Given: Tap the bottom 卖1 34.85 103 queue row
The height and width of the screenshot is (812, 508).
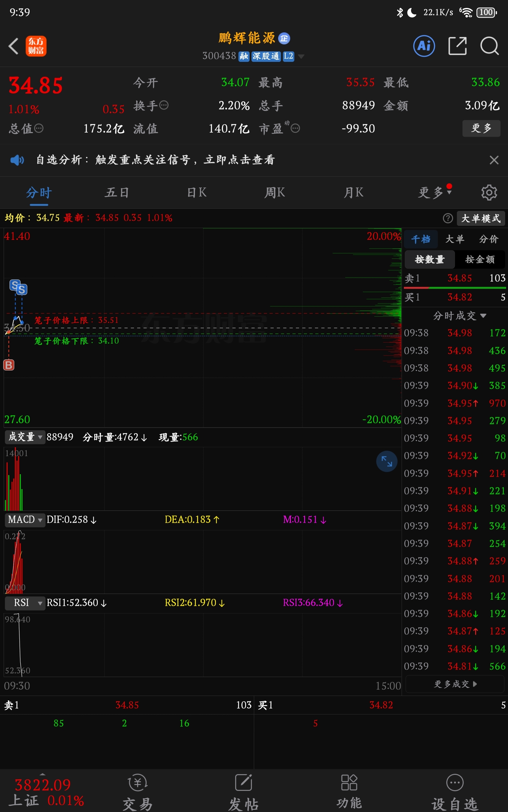Looking at the screenshot, I should 127,705.
